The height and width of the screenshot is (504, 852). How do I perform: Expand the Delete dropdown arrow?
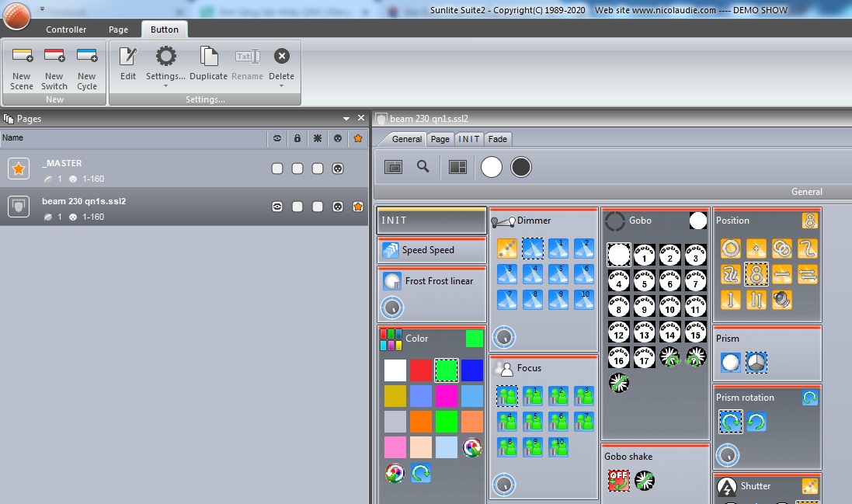coord(281,85)
